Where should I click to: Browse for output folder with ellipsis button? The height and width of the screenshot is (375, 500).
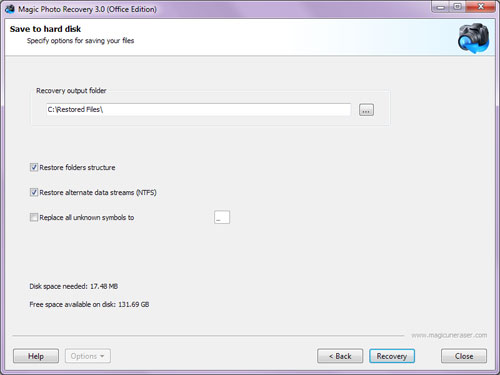coord(366,110)
